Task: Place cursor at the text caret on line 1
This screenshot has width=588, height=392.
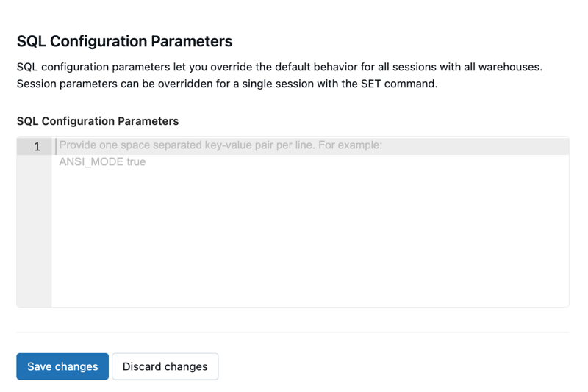Action: pyautogui.click(x=56, y=145)
